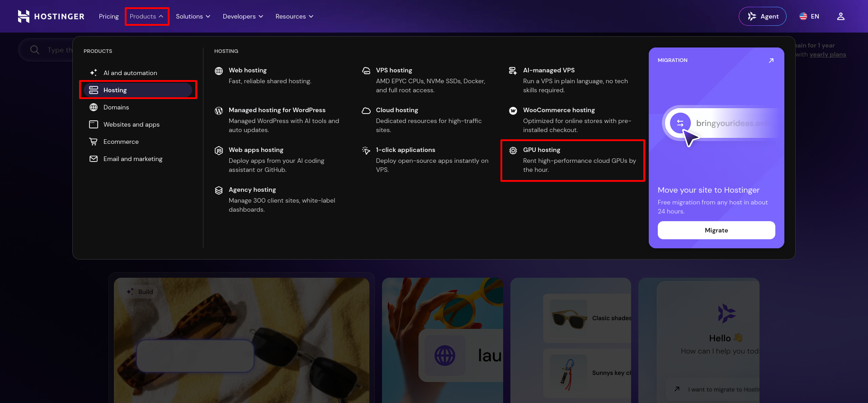Click the Web apps hosting hexagon icon

click(x=219, y=151)
